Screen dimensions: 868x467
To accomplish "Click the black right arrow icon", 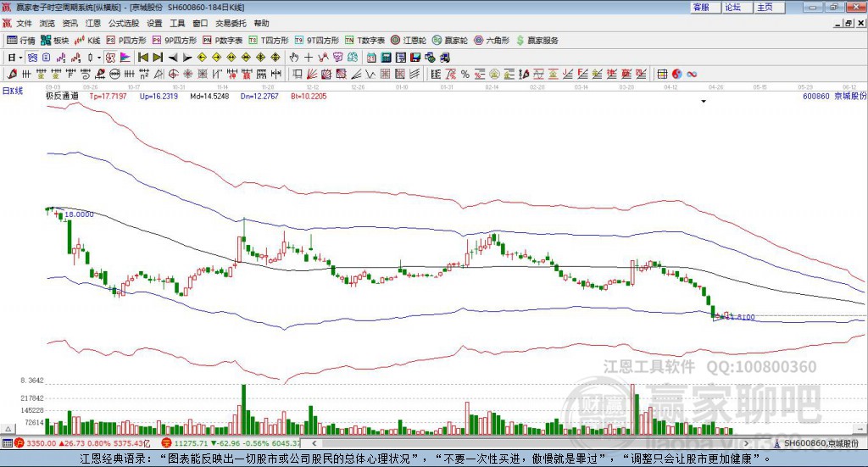I will tap(187, 58).
